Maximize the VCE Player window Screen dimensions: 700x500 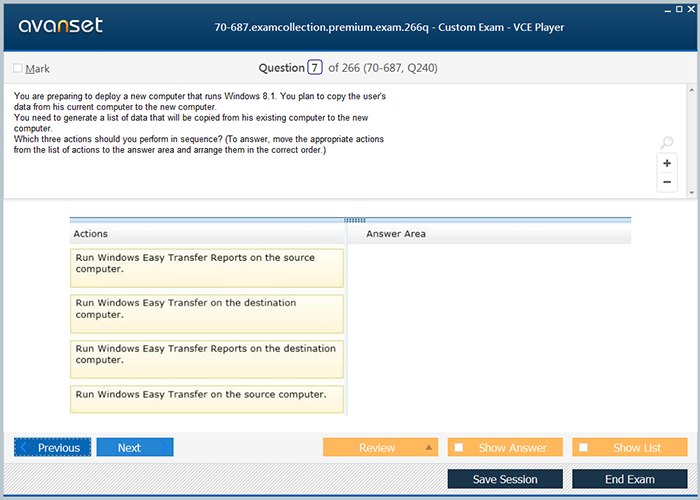[x=679, y=9]
